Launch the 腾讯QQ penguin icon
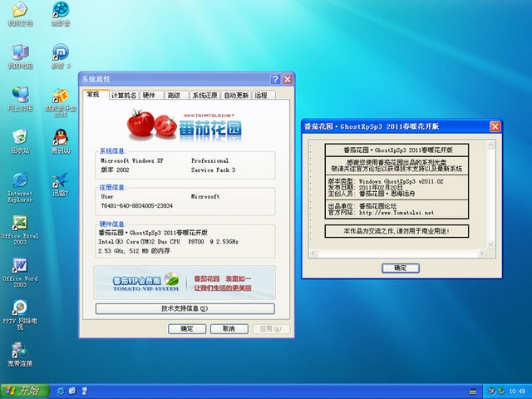This screenshot has height=399, width=532. [x=60, y=139]
